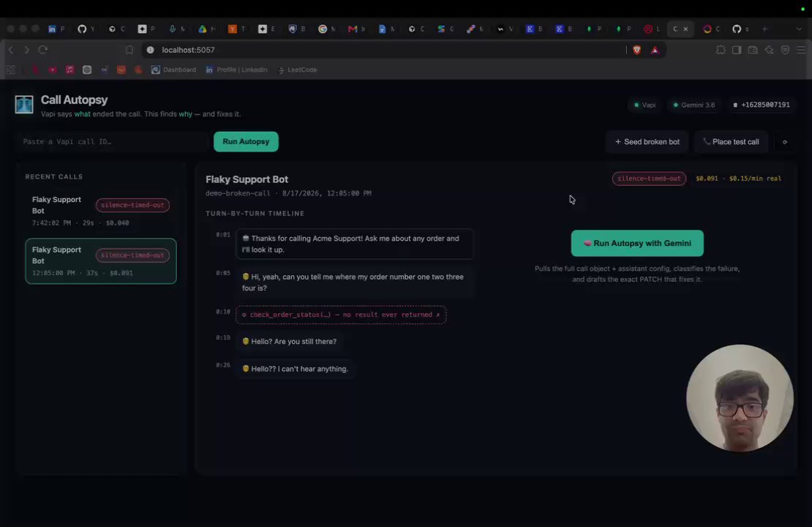The width and height of the screenshot is (812, 527).
Task: Click the 'Hello? Are you still there?' message
Action: [x=289, y=342]
